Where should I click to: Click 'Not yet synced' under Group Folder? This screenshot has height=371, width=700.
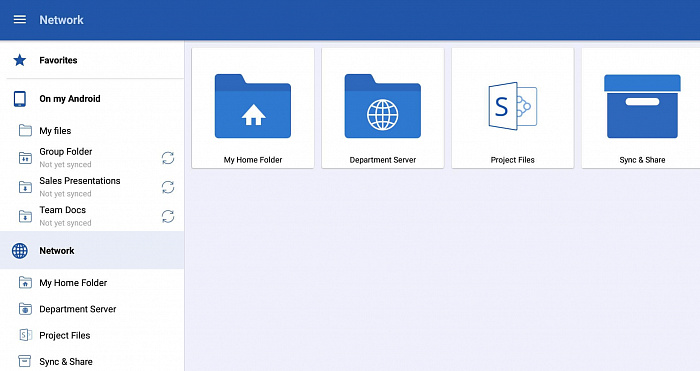(65, 164)
